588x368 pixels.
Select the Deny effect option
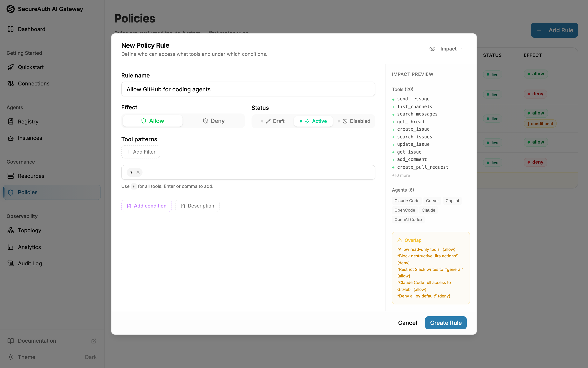(x=214, y=121)
